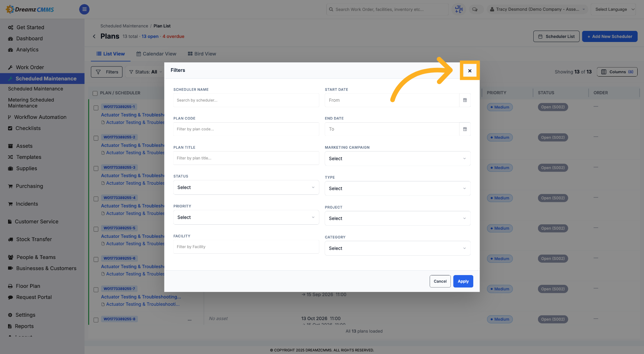Expand the Project dropdown
Image resolution: width=644 pixels, height=354 pixels.
point(397,218)
